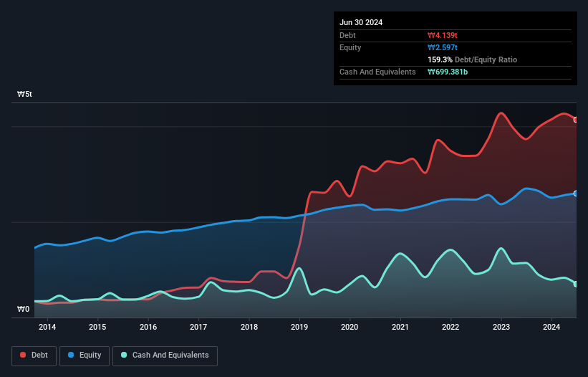The width and height of the screenshot is (588, 377).
Task: Click the 2021 x-axis label
Action: tap(400, 327)
